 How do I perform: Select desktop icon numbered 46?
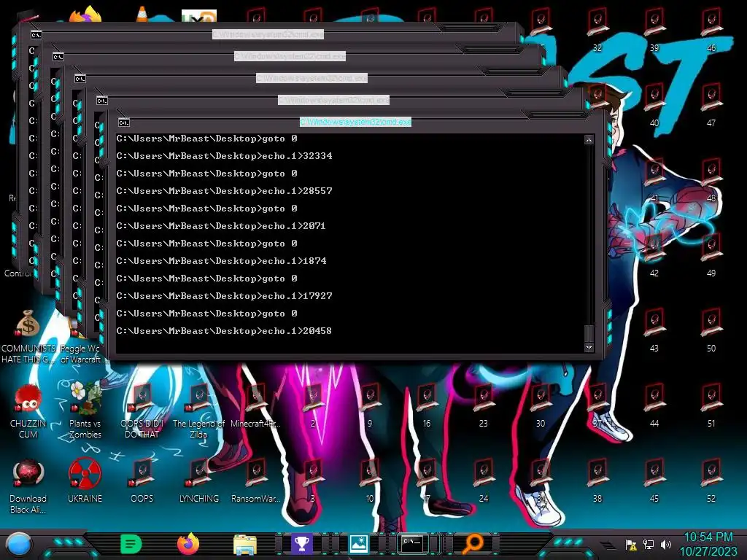(711, 29)
